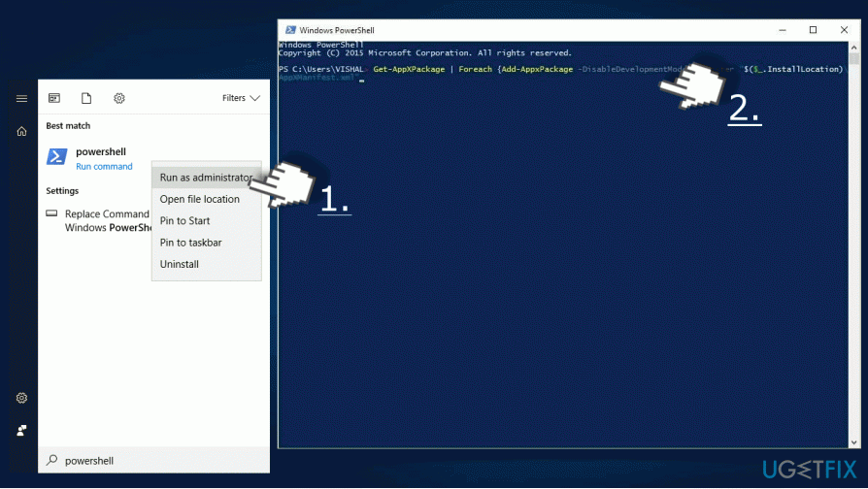Close the Windows PowerShell window
Screen dimensions: 868x489
[x=844, y=30]
